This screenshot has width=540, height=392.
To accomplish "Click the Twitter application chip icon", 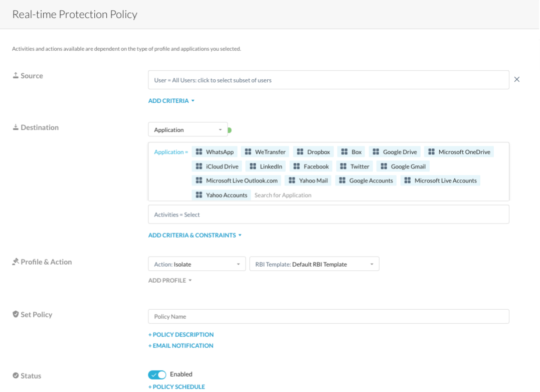I will tap(343, 166).
